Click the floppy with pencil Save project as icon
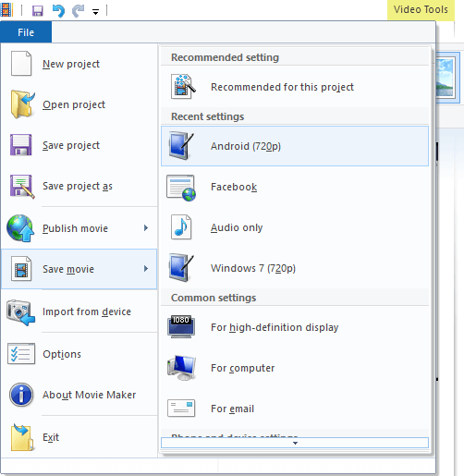The image size is (464, 476). click(x=22, y=186)
